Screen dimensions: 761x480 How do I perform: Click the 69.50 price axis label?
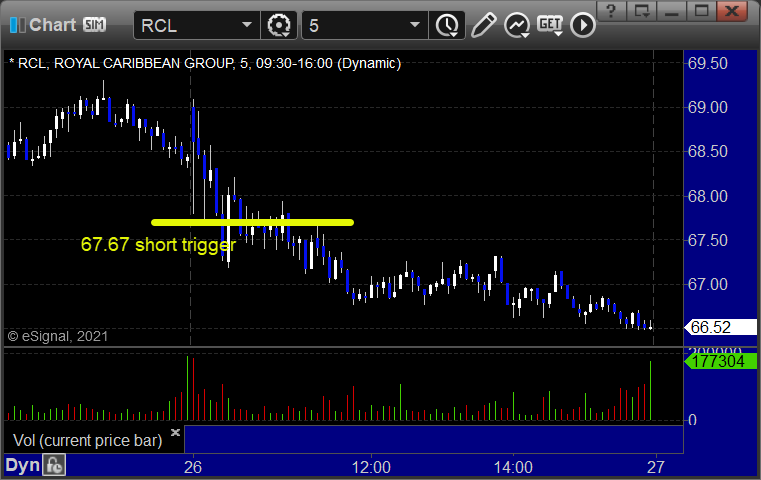point(708,64)
